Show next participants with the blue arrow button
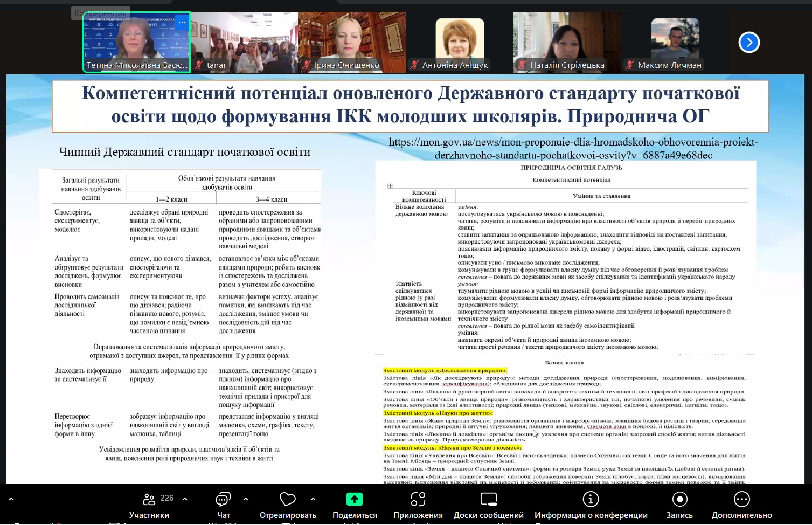 748,43
